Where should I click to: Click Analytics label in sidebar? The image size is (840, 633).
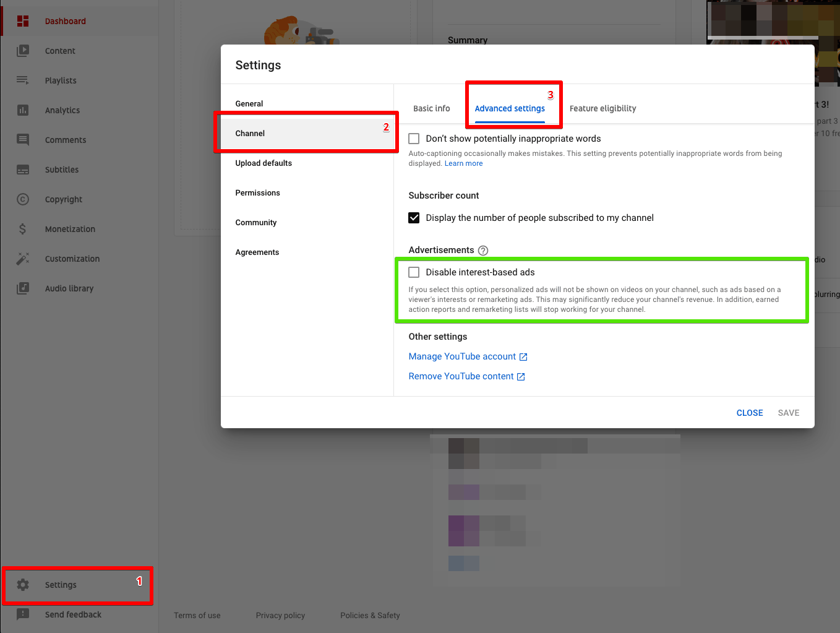pos(62,110)
